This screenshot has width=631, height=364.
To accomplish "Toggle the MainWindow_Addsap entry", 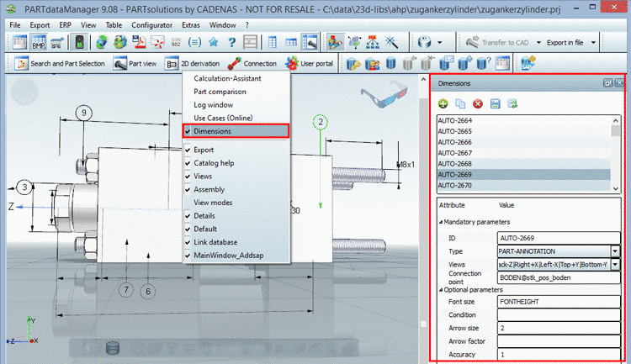I will (x=236, y=256).
